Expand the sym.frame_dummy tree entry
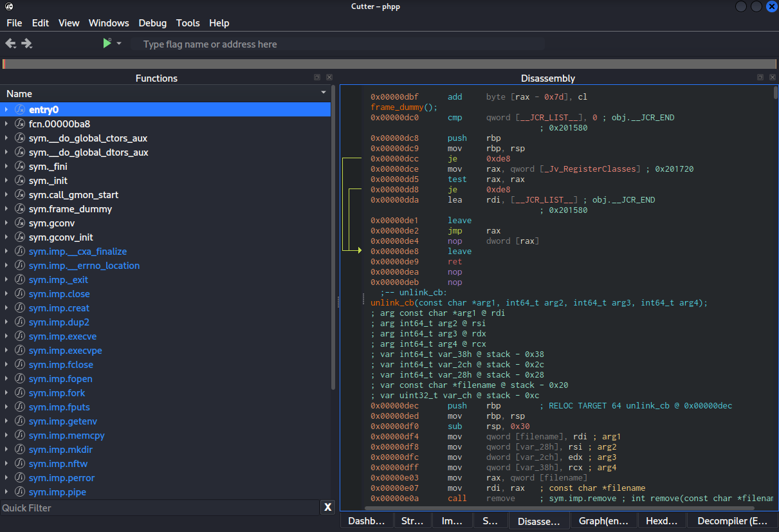Image resolution: width=779 pixels, height=532 pixels. click(x=6, y=209)
